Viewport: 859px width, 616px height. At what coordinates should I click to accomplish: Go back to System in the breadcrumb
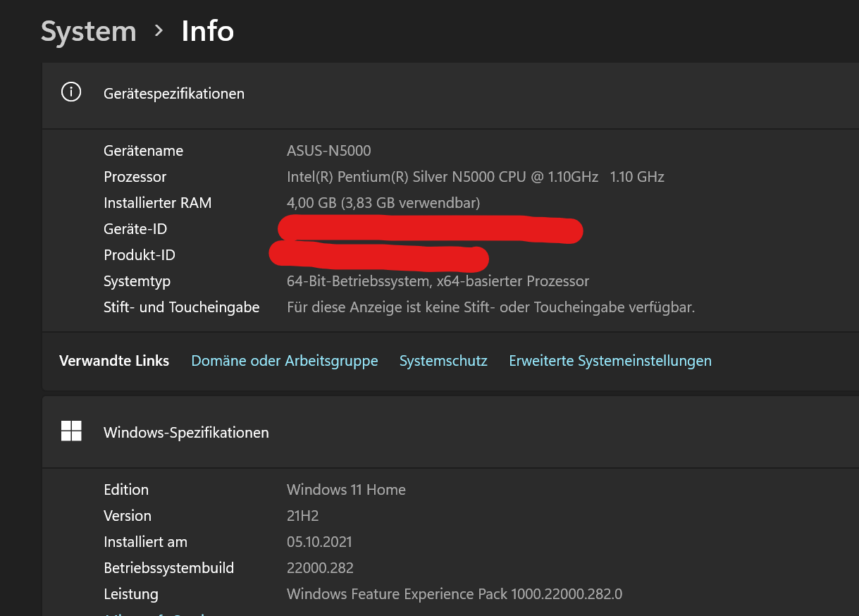88,32
